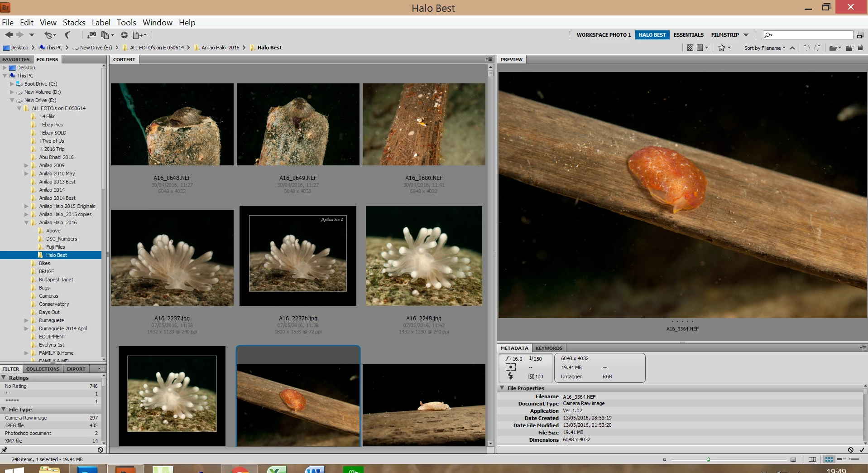Toggle ascending sort order arrow

[x=792, y=48]
